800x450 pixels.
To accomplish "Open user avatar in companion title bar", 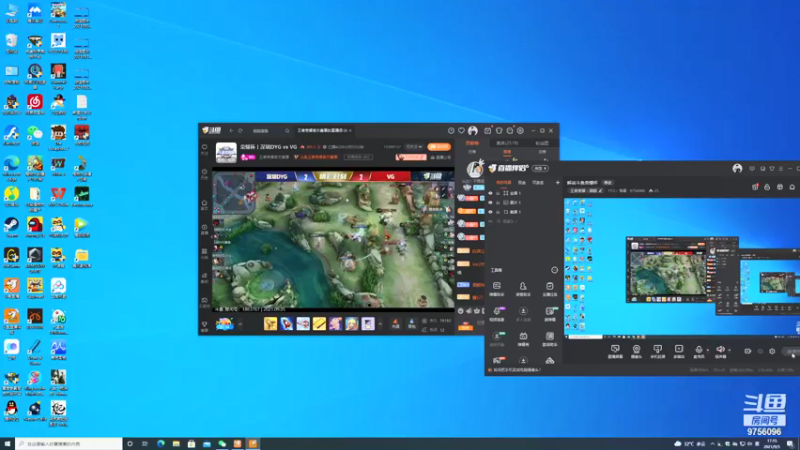I will tap(737, 168).
